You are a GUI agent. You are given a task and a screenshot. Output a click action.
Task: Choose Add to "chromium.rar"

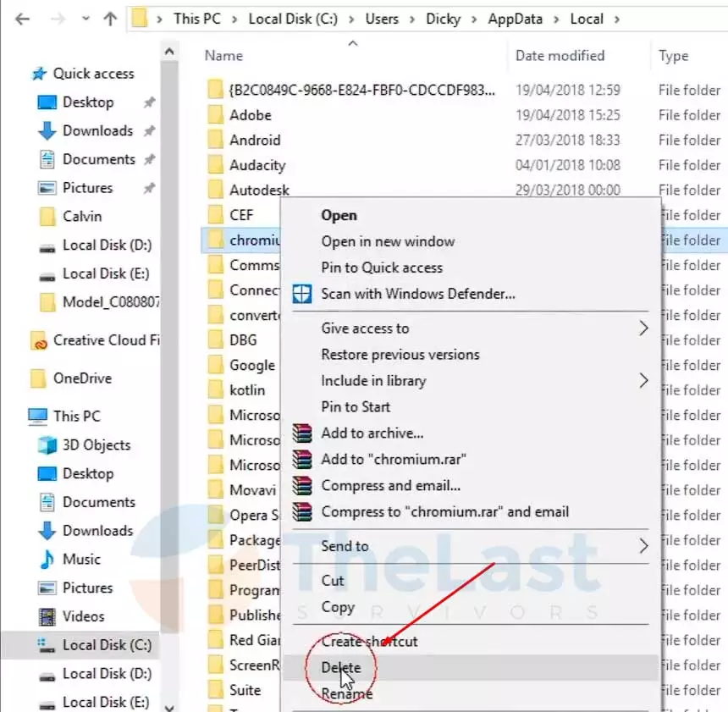[394, 460]
